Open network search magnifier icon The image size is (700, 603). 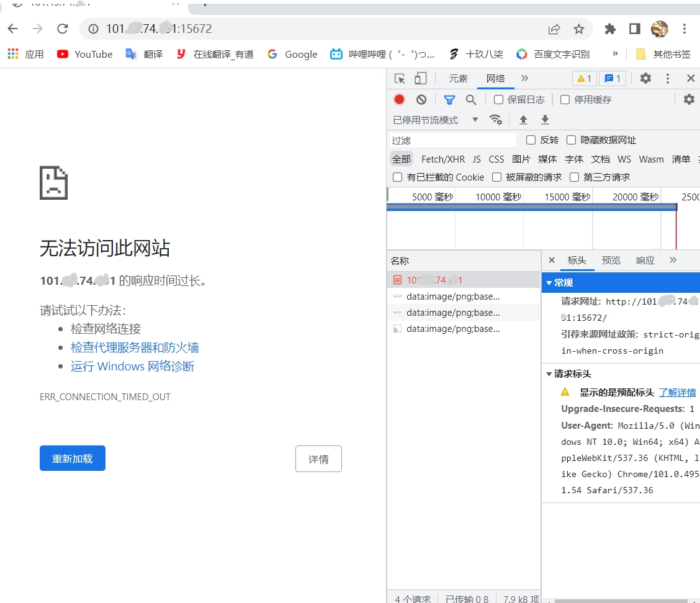[x=471, y=99]
